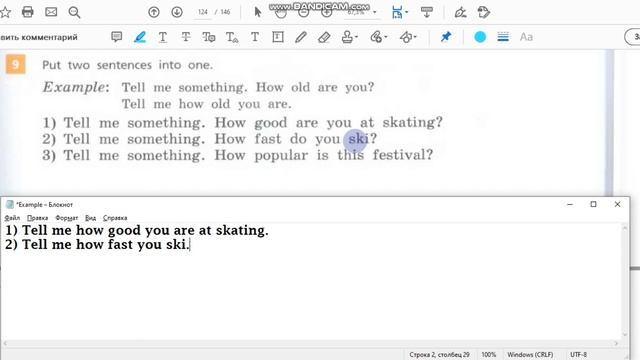Click the fit page width icon
Viewport: 640px width, 360px height.
396,12
